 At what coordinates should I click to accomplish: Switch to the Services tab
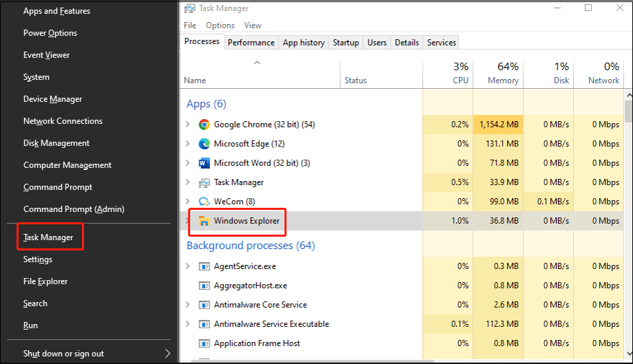(442, 43)
